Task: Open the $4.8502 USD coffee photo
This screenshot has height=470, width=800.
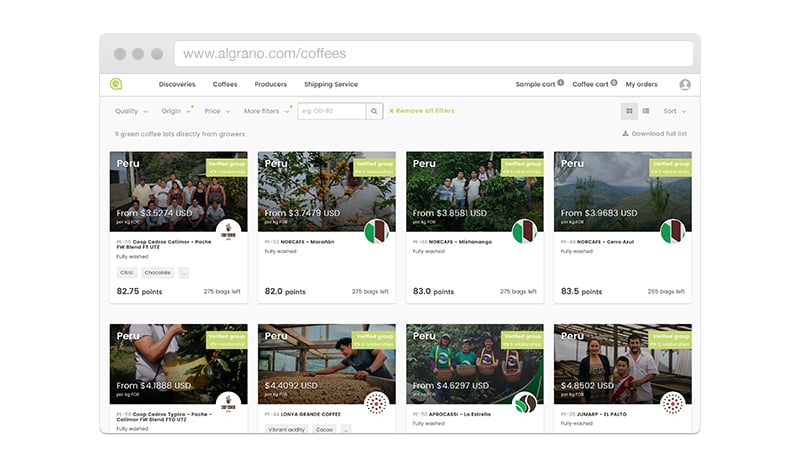Action: [623, 364]
